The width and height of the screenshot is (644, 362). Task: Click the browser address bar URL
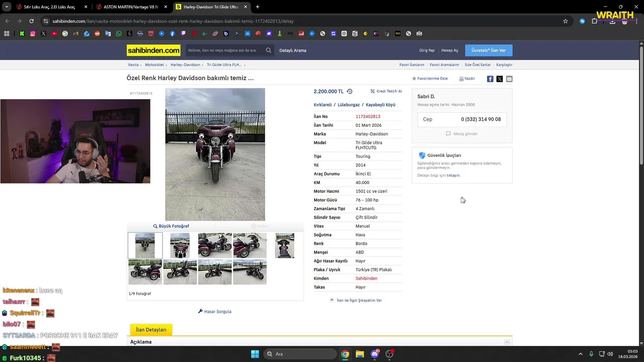tap(173, 21)
